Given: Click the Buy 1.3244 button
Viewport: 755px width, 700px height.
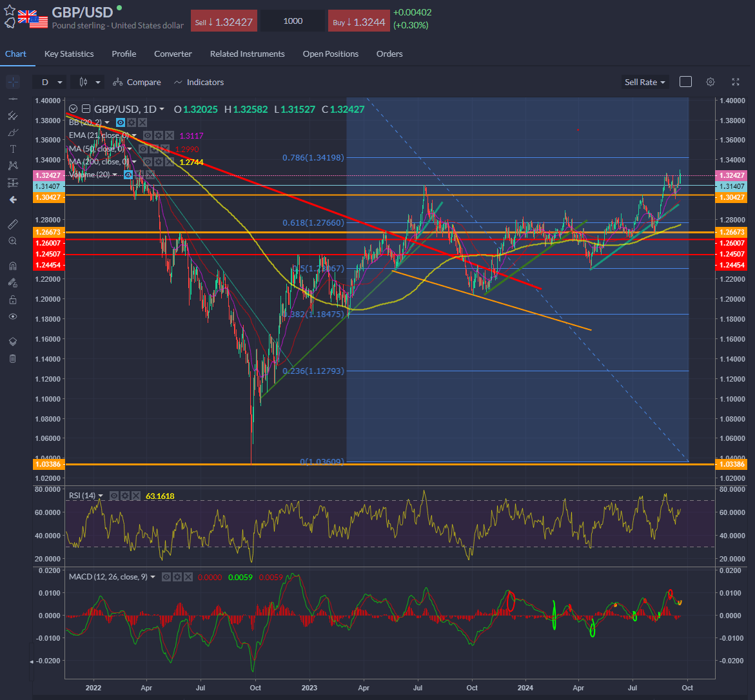Looking at the screenshot, I should click(358, 21).
